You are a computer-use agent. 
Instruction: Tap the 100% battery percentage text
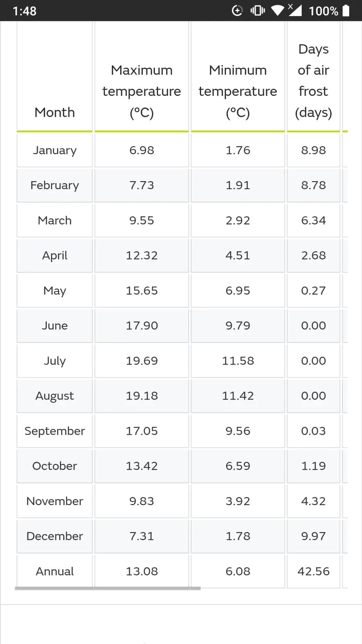click(323, 11)
